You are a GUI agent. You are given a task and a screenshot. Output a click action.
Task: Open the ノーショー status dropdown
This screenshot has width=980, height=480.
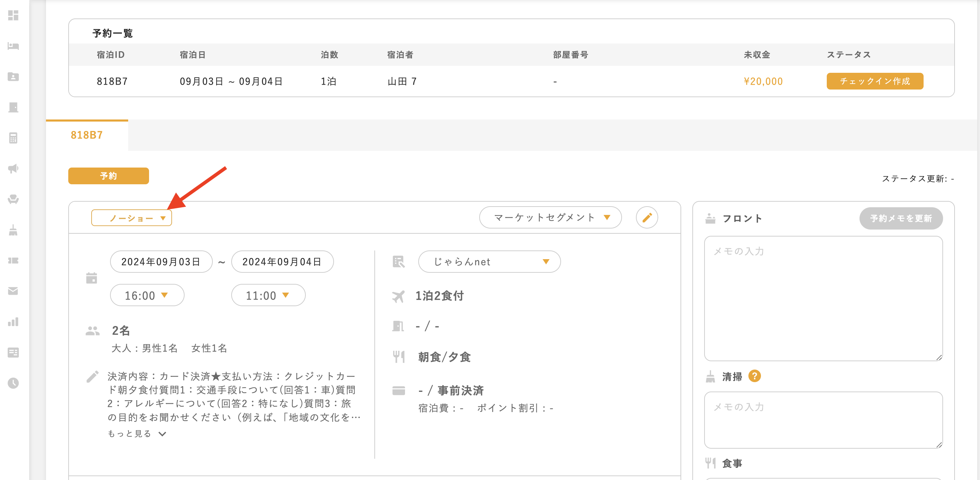132,218
